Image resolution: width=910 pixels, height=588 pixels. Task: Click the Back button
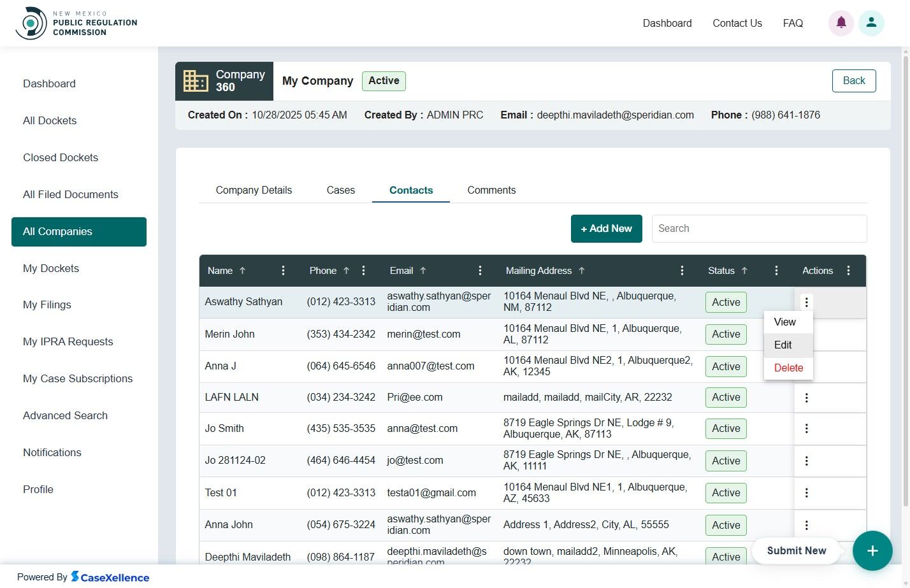click(x=854, y=81)
